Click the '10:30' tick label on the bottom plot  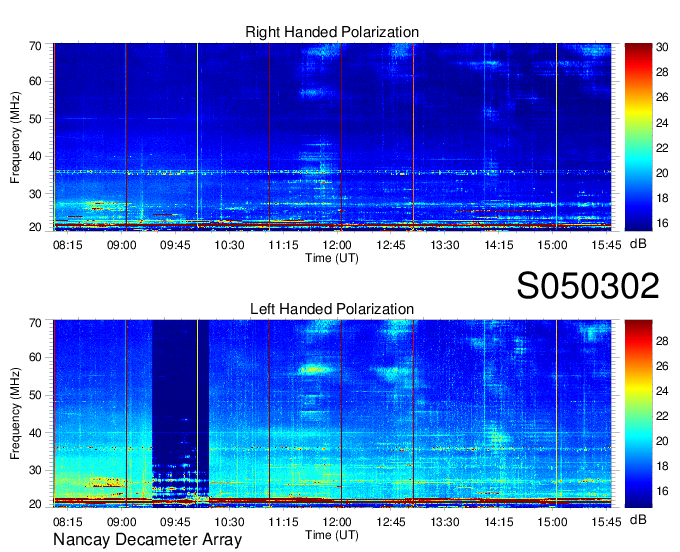tap(229, 522)
